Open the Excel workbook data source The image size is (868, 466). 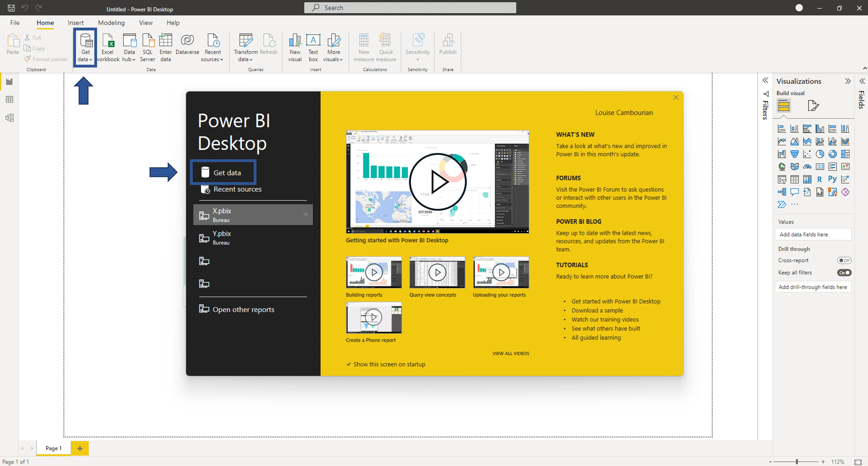(x=108, y=48)
